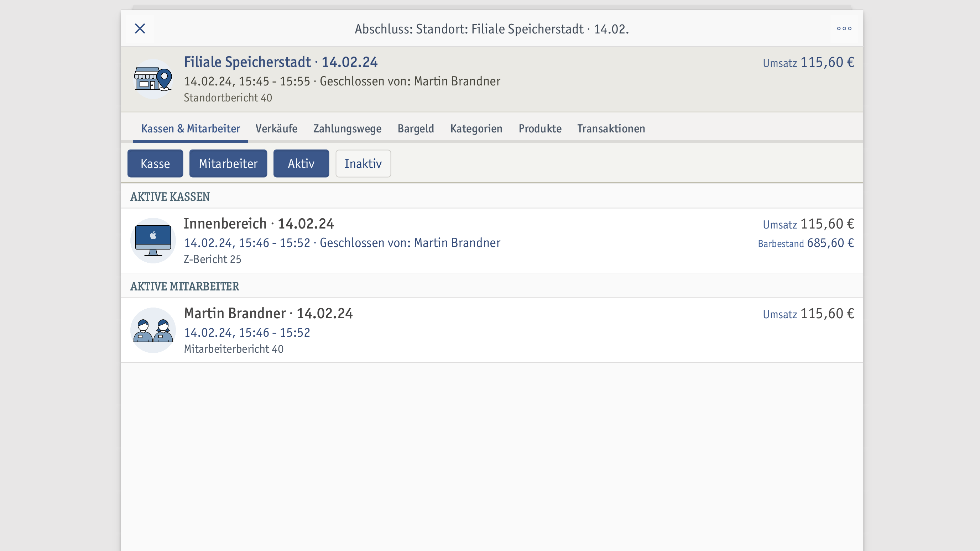This screenshot has width=980, height=551.
Task: Click the AKTIVE MITARBEITER section header
Action: [x=185, y=286]
